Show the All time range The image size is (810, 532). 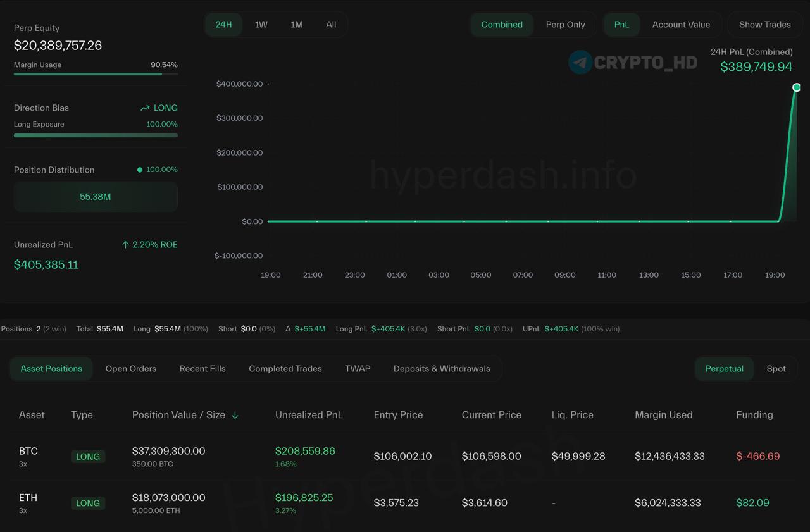click(331, 25)
